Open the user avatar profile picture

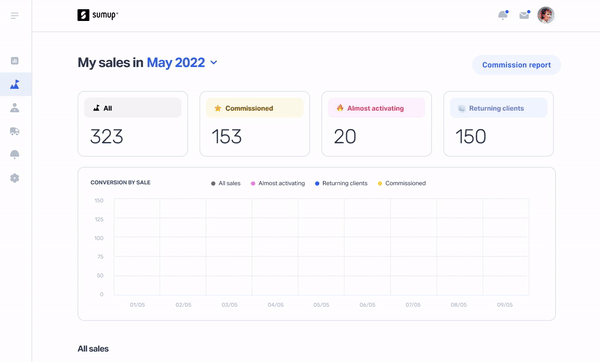click(546, 15)
